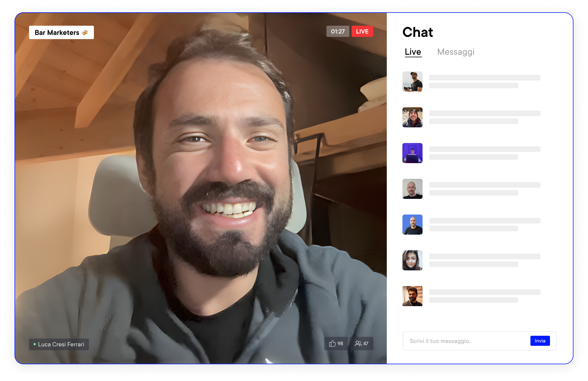The image size is (588, 381).
Task: Click the Chat panel heading
Action: [x=418, y=32]
